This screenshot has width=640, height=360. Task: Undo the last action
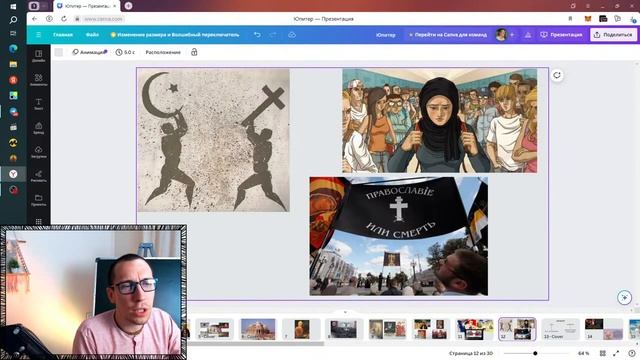point(257,35)
